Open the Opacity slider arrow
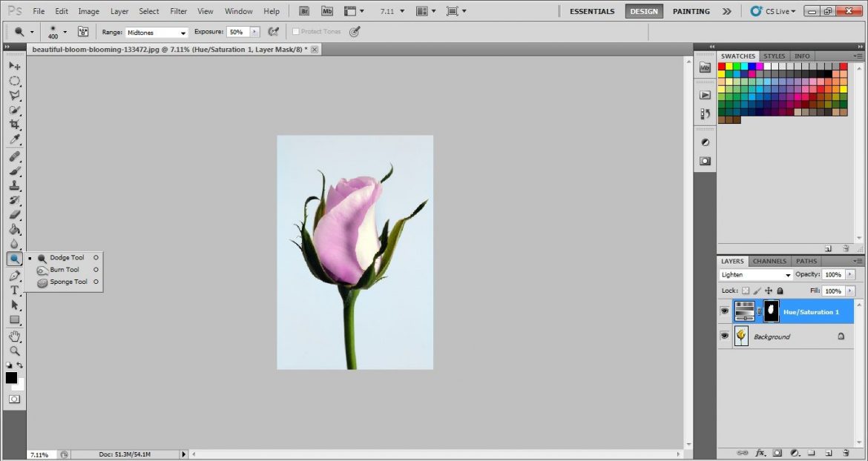The image size is (868, 461). tap(850, 275)
